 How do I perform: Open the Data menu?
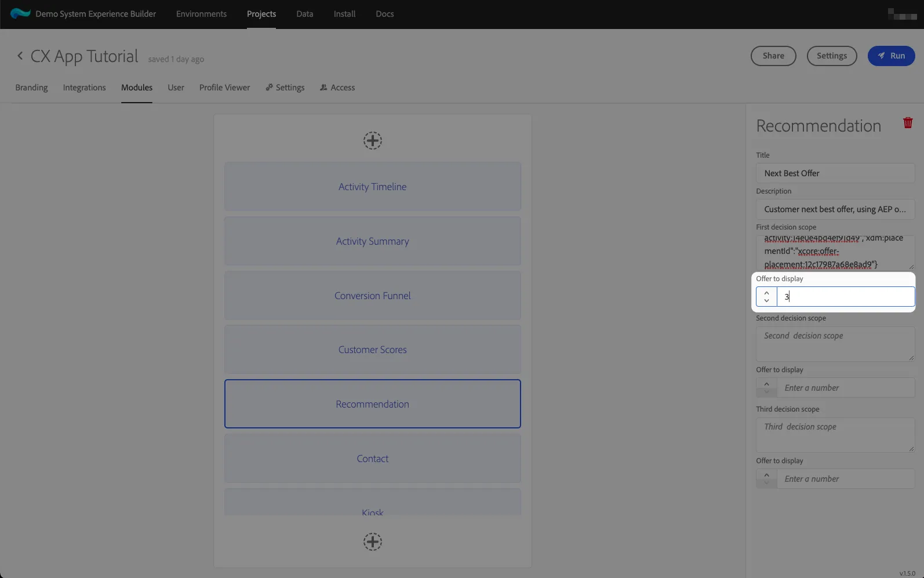[x=305, y=14]
